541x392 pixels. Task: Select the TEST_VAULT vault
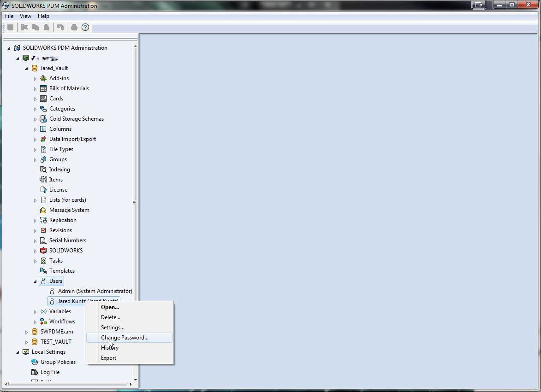(x=56, y=342)
